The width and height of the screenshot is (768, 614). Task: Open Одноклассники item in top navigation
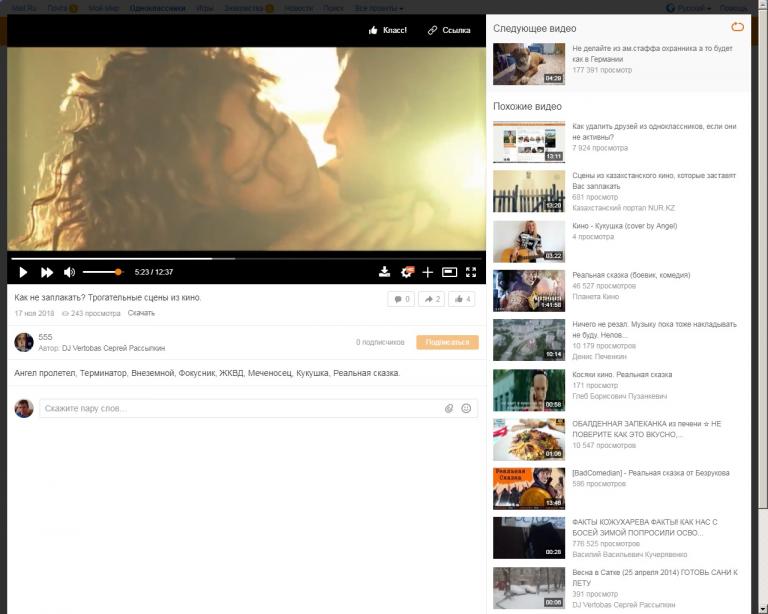click(x=157, y=8)
